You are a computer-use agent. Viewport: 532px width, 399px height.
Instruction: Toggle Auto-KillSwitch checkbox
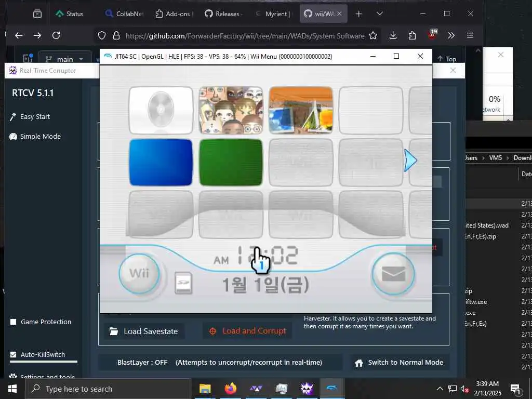(x=13, y=354)
